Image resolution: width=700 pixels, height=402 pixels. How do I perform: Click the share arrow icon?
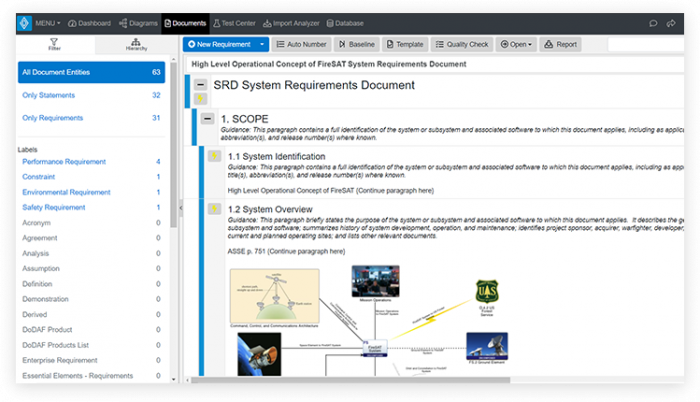(671, 23)
